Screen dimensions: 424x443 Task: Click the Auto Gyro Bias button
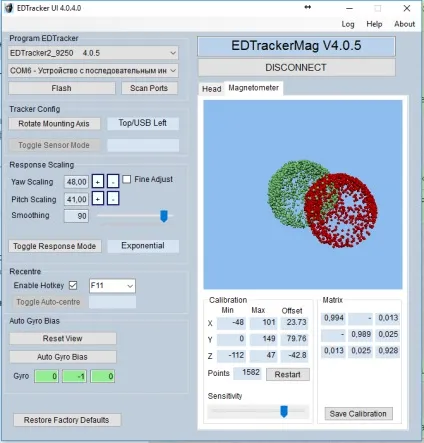click(x=63, y=357)
